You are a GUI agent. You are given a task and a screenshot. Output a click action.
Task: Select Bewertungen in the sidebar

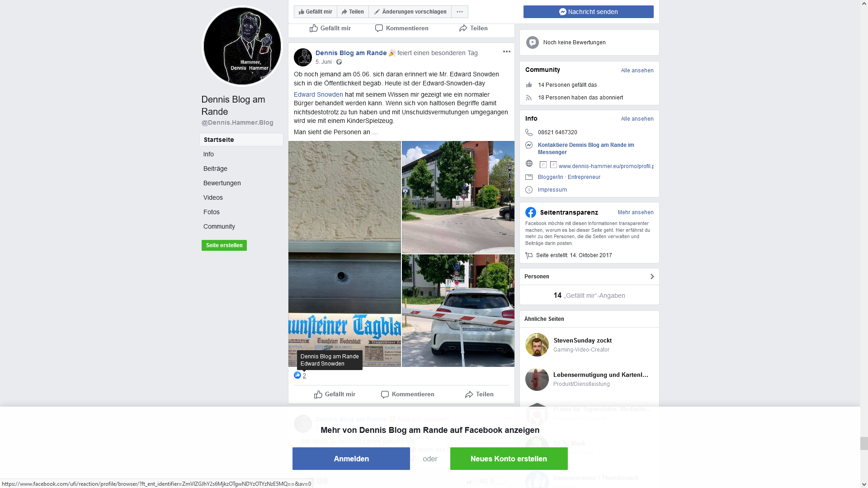(222, 183)
